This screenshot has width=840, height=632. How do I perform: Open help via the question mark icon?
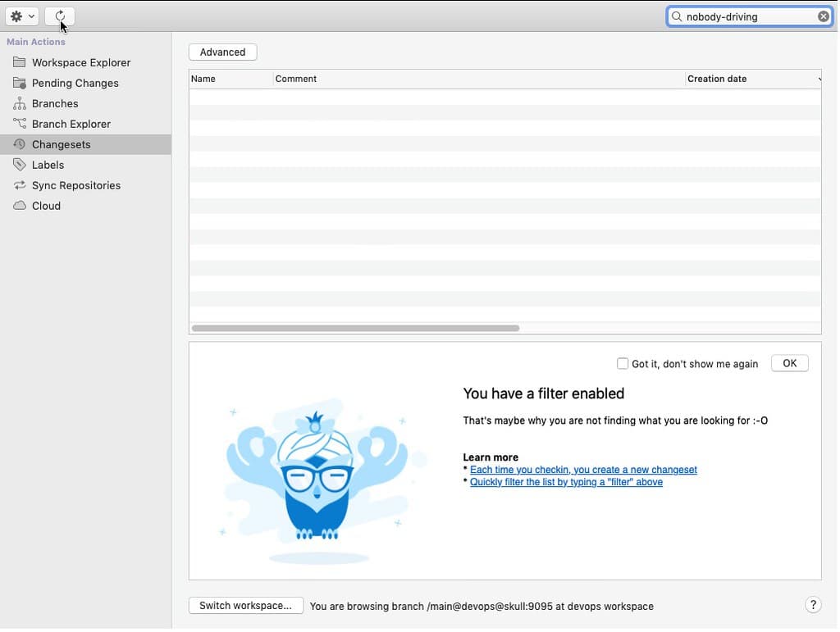click(813, 604)
